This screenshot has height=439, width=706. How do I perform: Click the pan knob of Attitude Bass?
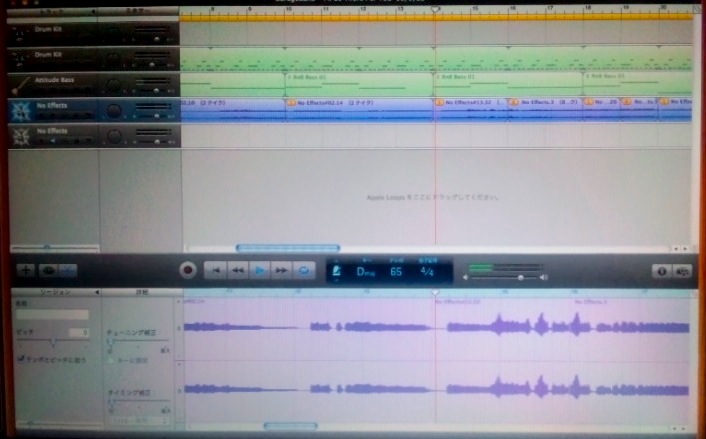(x=113, y=85)
